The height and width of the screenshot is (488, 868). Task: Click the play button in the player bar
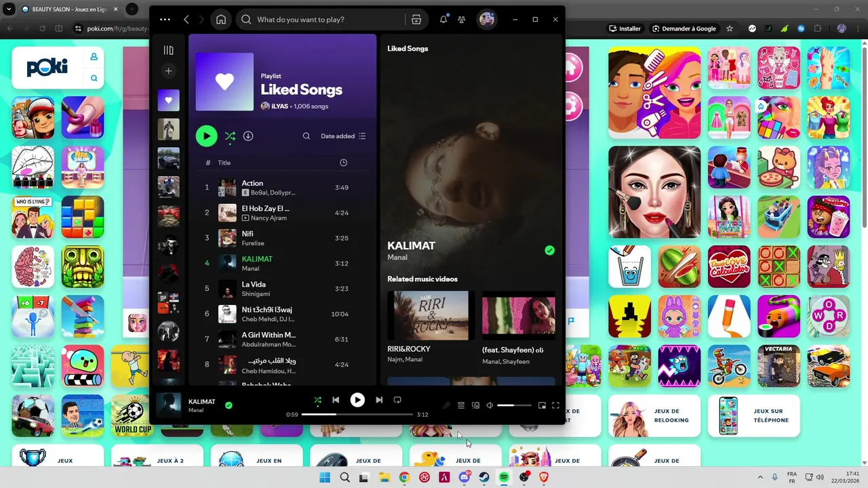357,401
